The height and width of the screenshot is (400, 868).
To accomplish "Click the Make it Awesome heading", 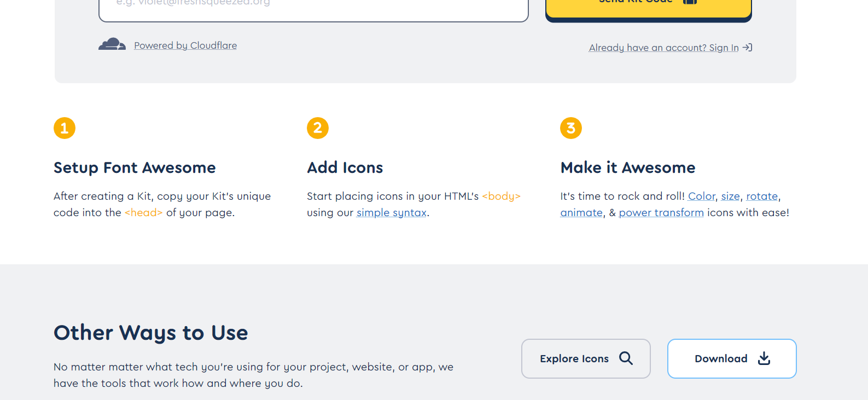I will pos(628,167).
